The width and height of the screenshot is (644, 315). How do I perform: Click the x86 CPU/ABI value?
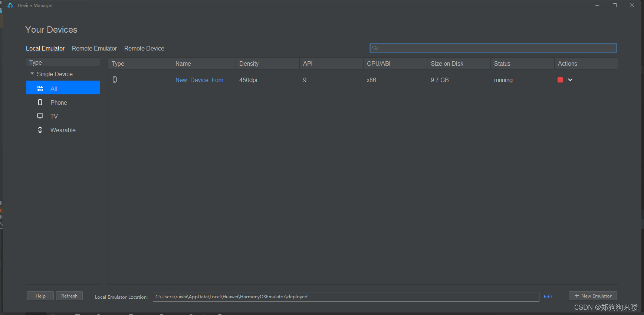(371, 80)
